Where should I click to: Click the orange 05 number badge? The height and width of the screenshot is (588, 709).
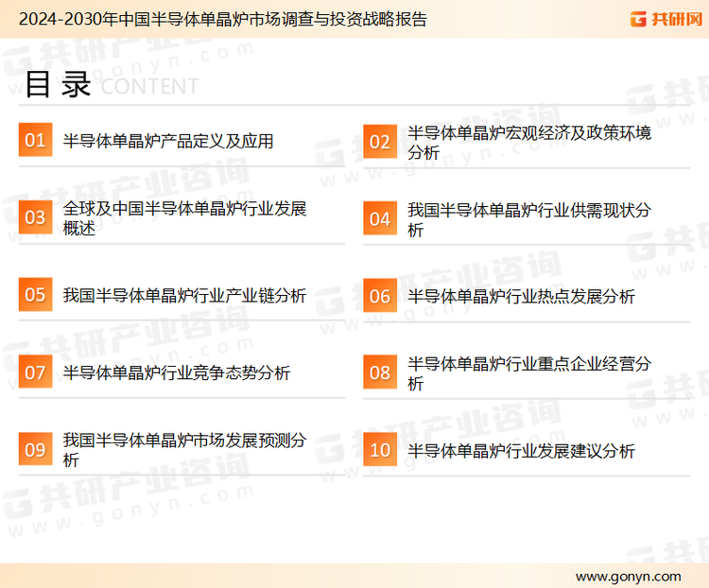click(35, 294)
